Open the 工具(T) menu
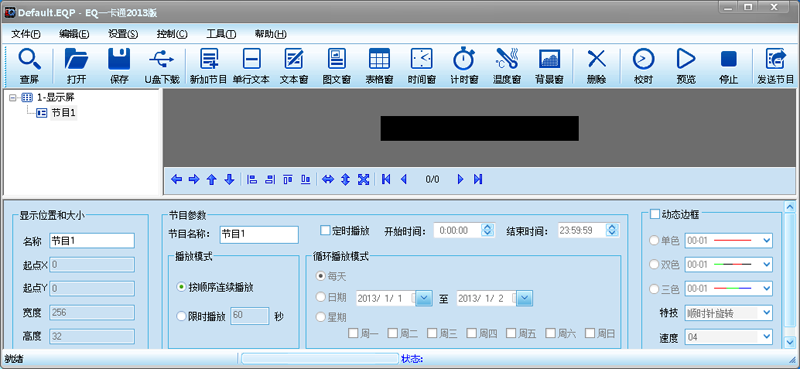The width and height of the screenshot is (800, 369). pos(221,34)
